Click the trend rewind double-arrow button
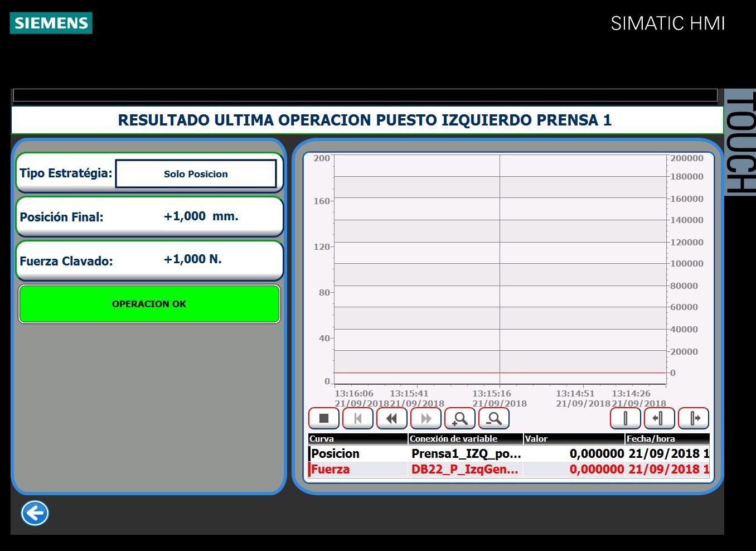The image size is (756, 551). (392, 418)
